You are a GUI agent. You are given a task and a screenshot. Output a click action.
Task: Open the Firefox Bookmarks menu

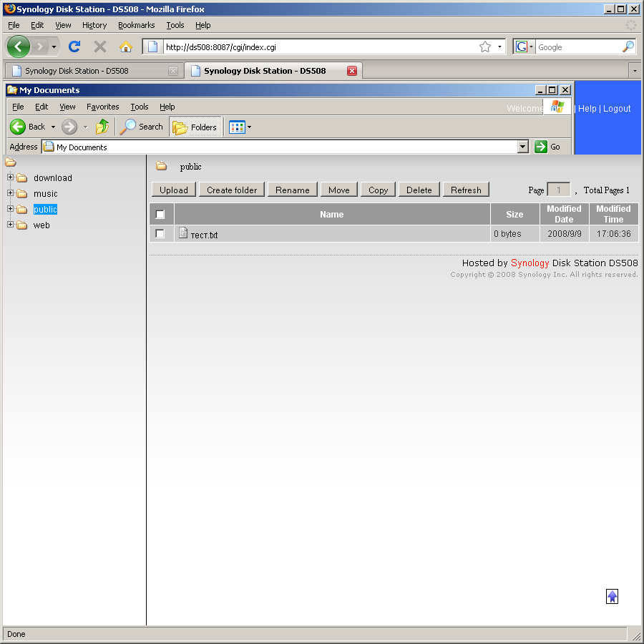(x=137, y=26)
